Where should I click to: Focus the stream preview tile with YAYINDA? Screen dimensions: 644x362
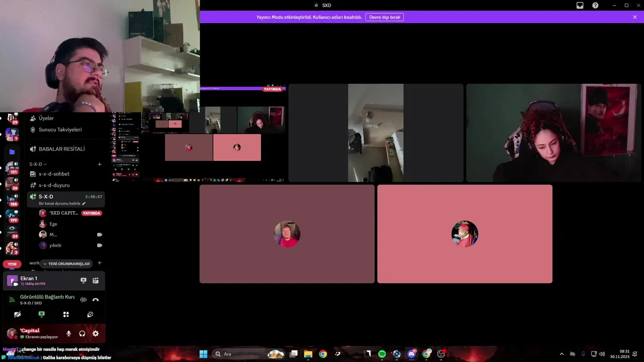(198, 134)
